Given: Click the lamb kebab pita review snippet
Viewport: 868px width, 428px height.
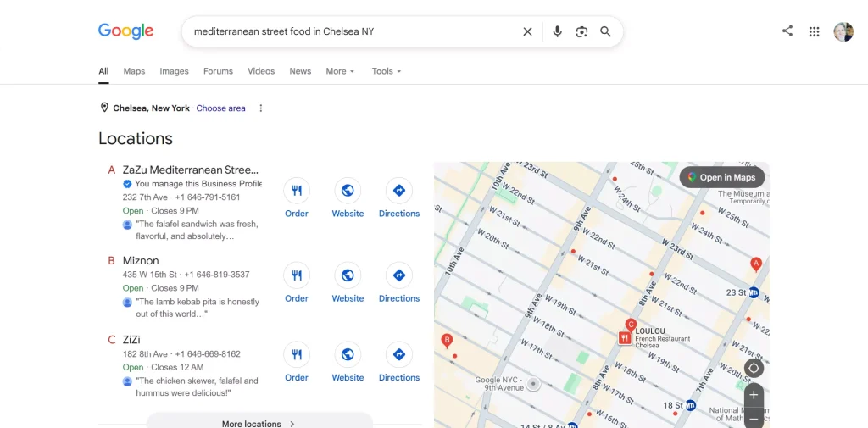Looking at the screenshot, I should tap(198, 308).
